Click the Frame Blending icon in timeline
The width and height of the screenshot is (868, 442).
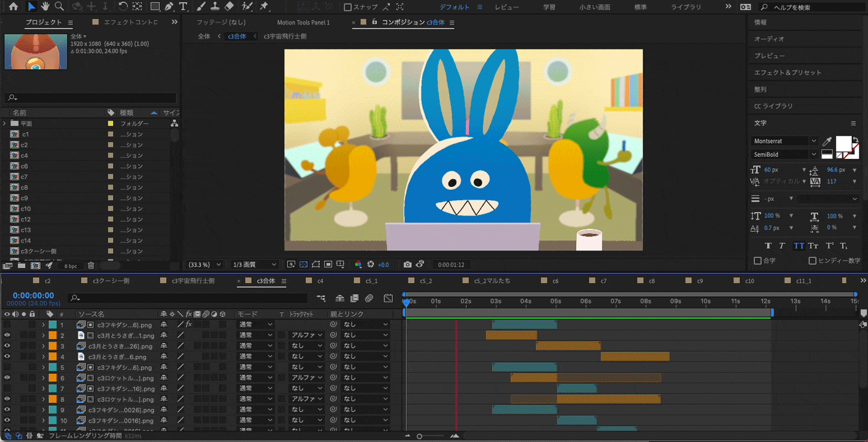[354, 298]
